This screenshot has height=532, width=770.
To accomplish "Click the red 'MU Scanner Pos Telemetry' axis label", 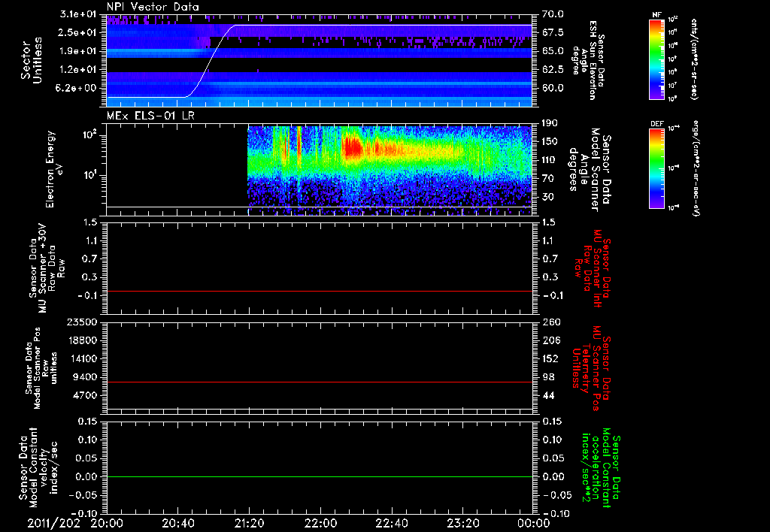I will pos(591,368).
